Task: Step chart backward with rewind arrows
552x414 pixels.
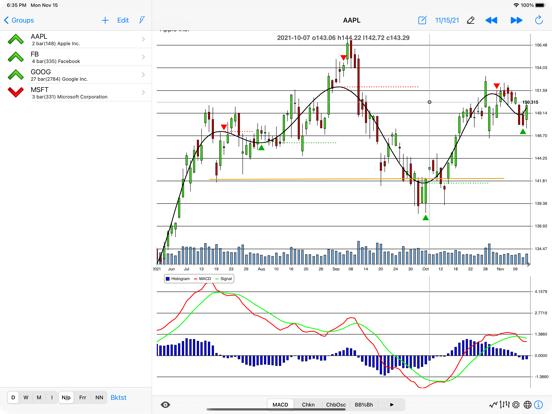Action: click(x=491, y=20)
